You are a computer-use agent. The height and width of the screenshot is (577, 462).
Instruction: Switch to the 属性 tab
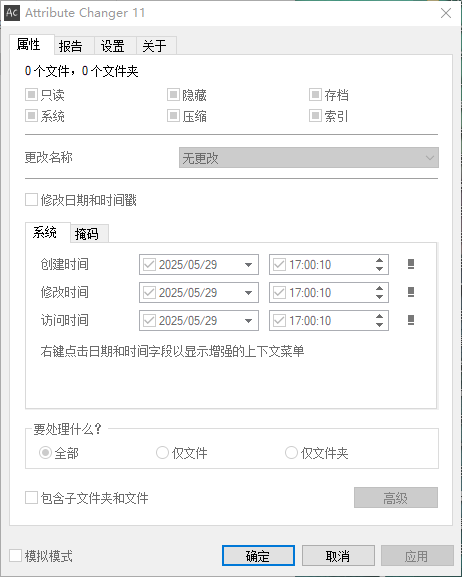32,45
